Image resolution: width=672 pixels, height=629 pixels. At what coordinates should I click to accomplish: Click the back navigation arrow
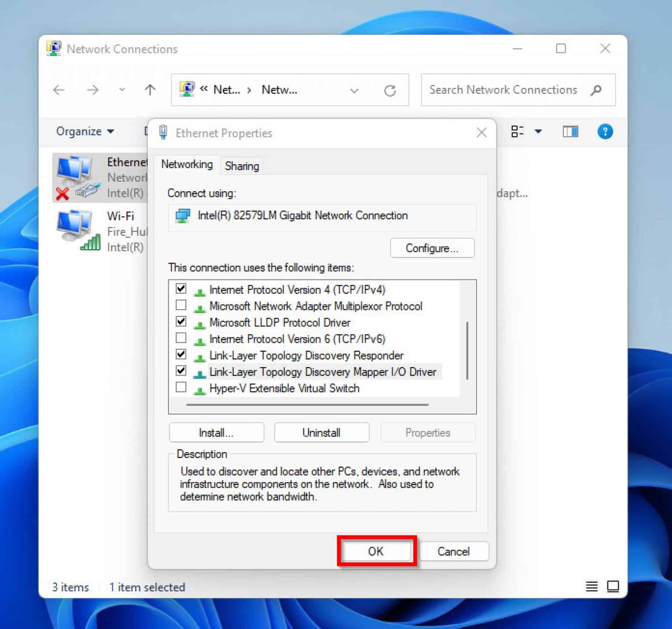pyautogui.click(x=59, y=90)
